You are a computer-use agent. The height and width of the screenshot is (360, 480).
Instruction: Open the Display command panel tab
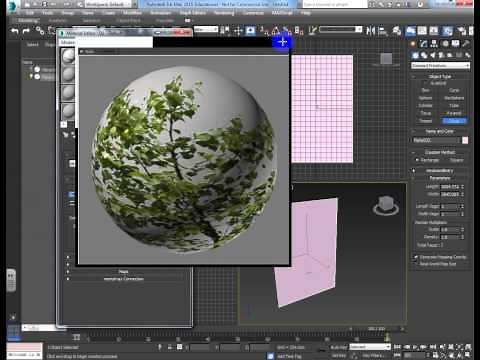click(455, 44)
